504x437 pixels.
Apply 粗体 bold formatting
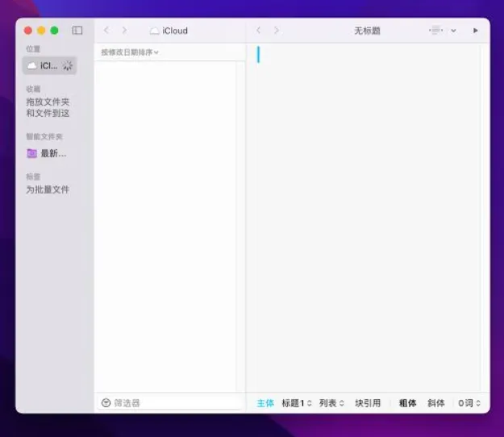pyautogui.click(x=407, y=403)
